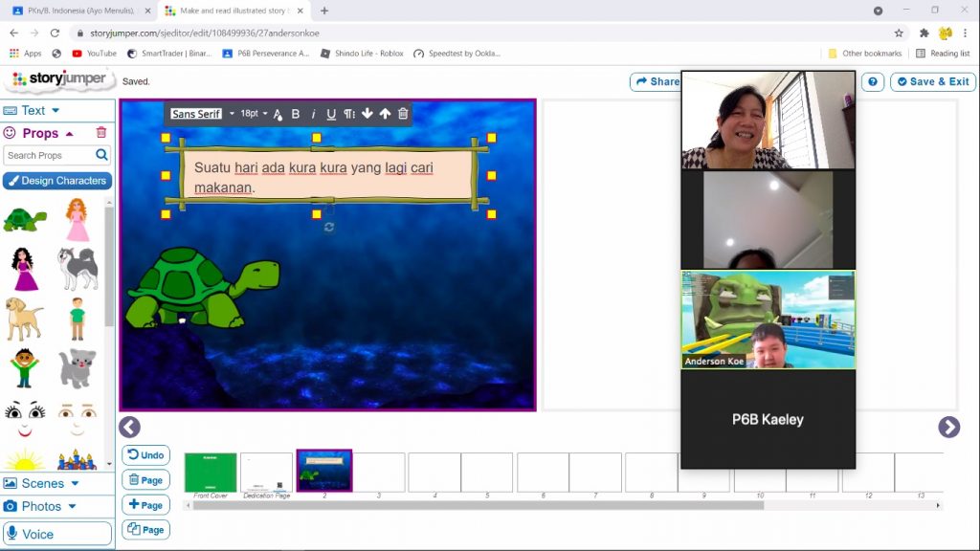Select the Front Cover page thumbnail
The height and width of the screenshot is (551, 980).
[211, 473]
